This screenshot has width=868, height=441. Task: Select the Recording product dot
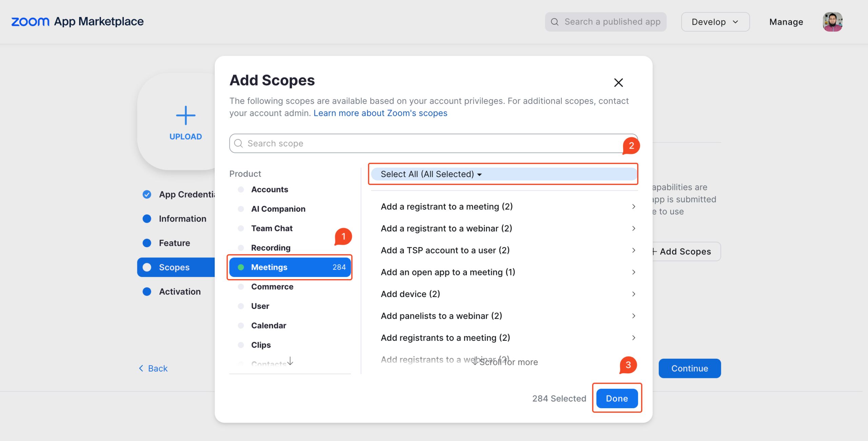[x=241, y=248]
